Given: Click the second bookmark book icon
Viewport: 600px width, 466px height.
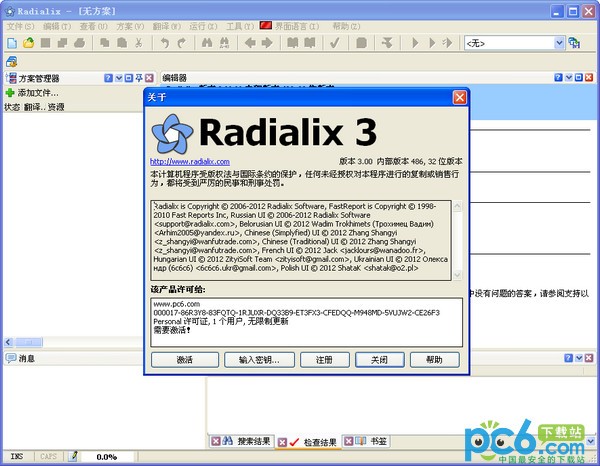Looking at the screenshot, I should click(x=310, y=42).
